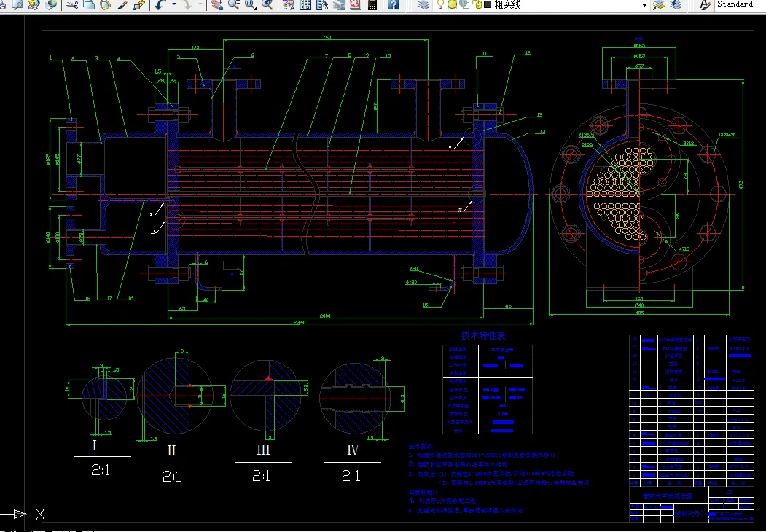Select the detail label I
The image size is (766, 532).
[94, 445]
